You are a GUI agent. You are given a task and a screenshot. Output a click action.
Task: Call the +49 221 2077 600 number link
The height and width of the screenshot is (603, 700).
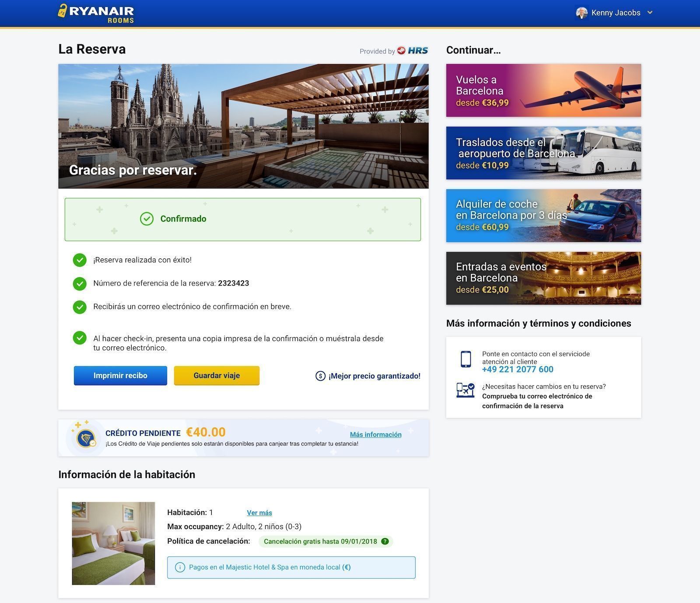point(518,369)
